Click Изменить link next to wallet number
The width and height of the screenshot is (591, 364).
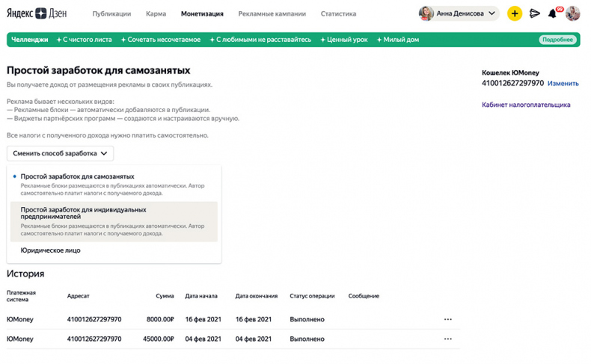(x=563, y=84)
